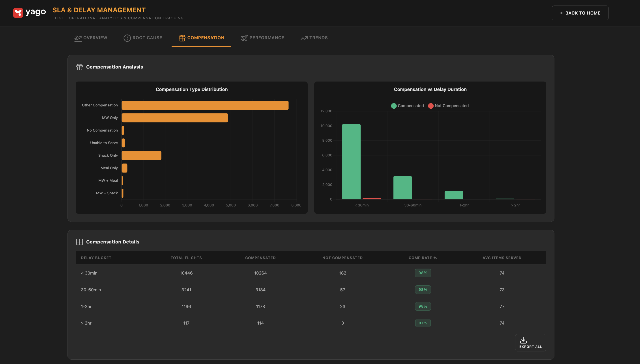Click the back arrow in Back to Home
Image resolution: width=640 pixels, height=364 pixels.
[562, 13]
